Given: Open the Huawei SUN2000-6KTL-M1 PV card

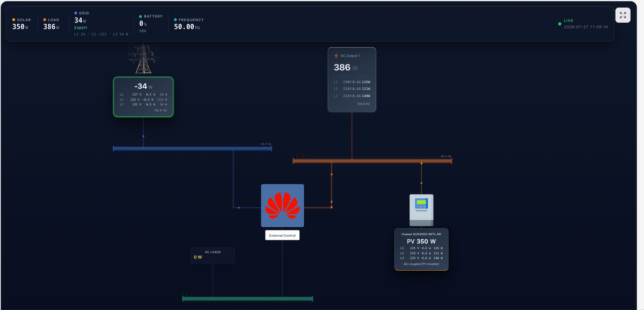Looking at the screenshot, I should pos(421,249).
